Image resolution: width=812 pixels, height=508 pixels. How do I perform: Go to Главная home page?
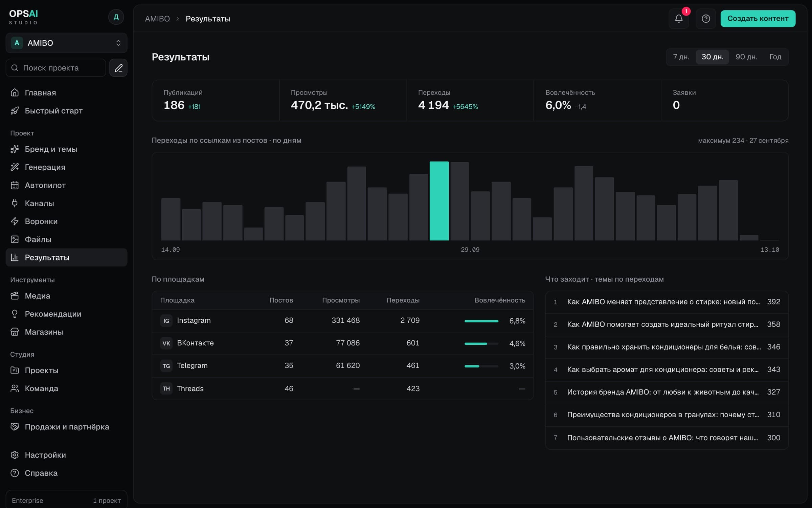(67, 92)
